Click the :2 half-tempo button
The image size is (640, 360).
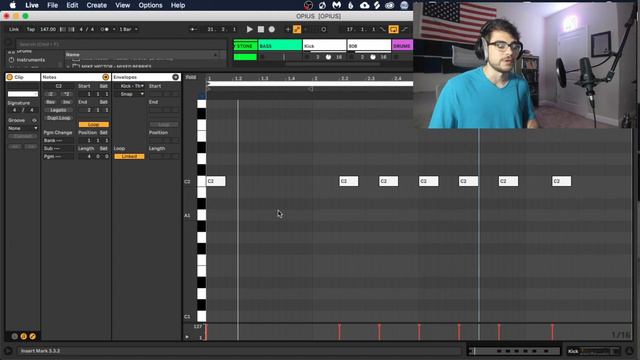[51, 94]
